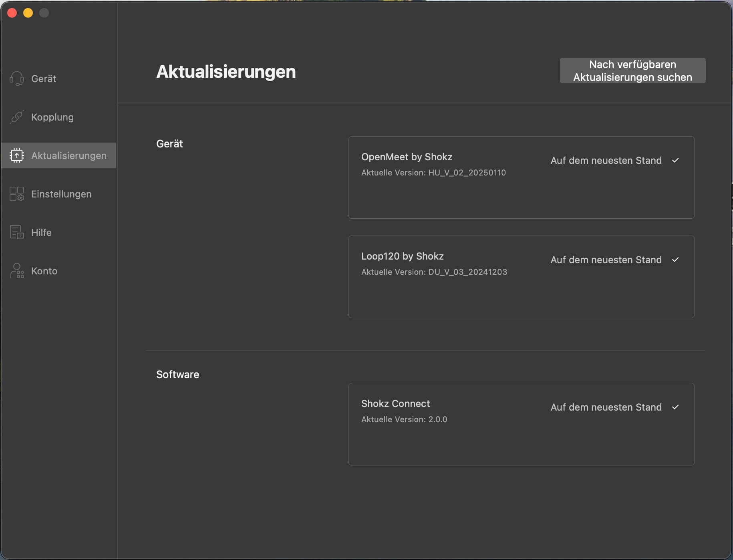The image size is (733, 560).
Task: Click Shokz Connect's Auf dem neuesten Stand label
Action: (606, 407)
